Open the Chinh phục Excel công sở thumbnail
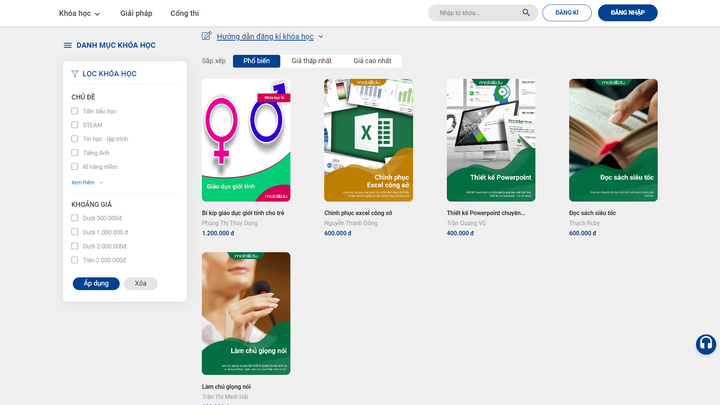Screen dimensions: 720x405 [368, 140]
